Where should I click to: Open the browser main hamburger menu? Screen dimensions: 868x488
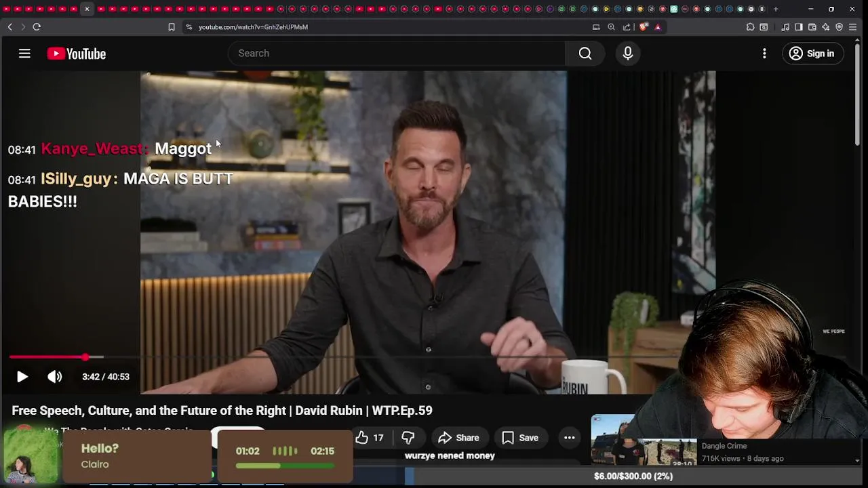coord(853,27)
